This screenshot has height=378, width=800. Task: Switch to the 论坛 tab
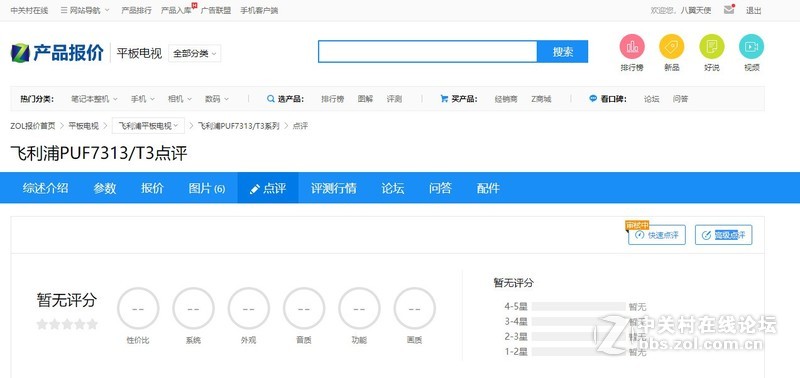click(393, 188)
